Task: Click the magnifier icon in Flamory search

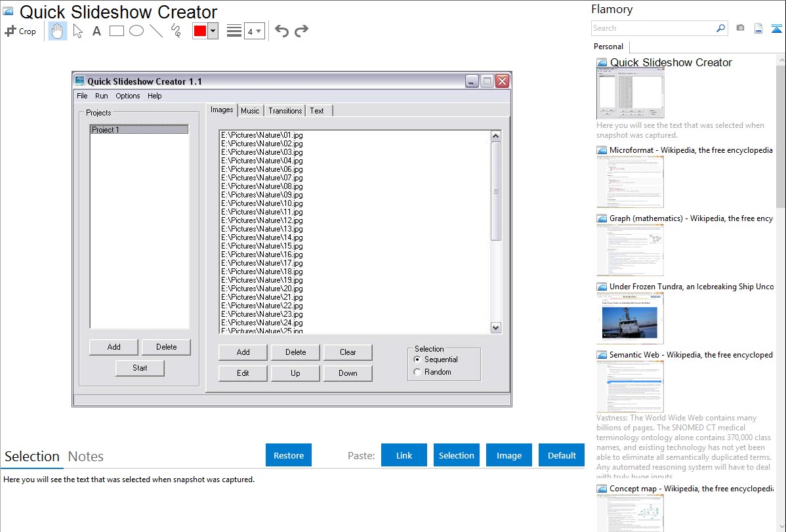Action: click(x=721, y=28)
